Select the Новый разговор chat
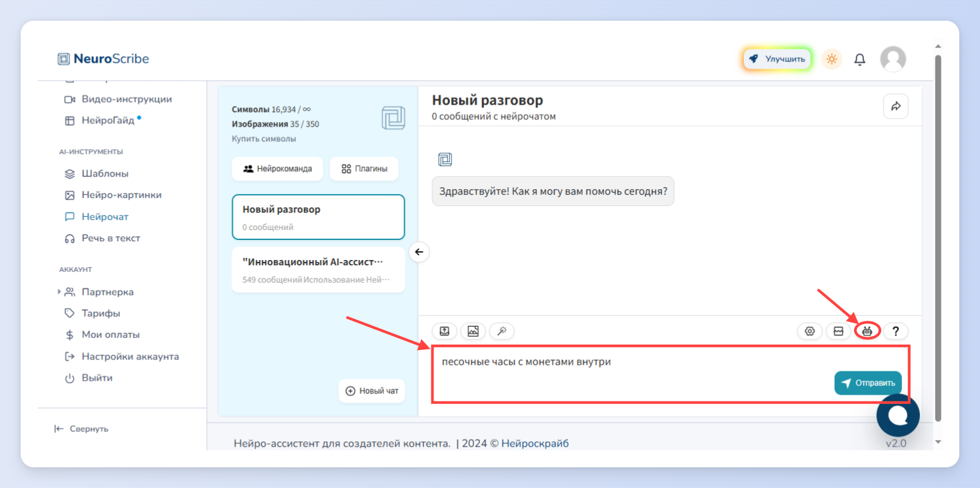 point(318,217)
